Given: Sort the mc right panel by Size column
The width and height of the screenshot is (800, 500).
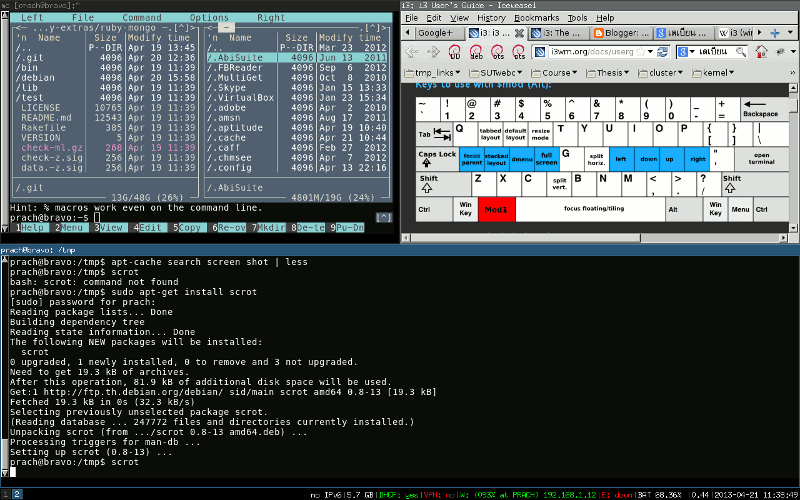Looking at the screenshot, I should [x=296, y=38].
